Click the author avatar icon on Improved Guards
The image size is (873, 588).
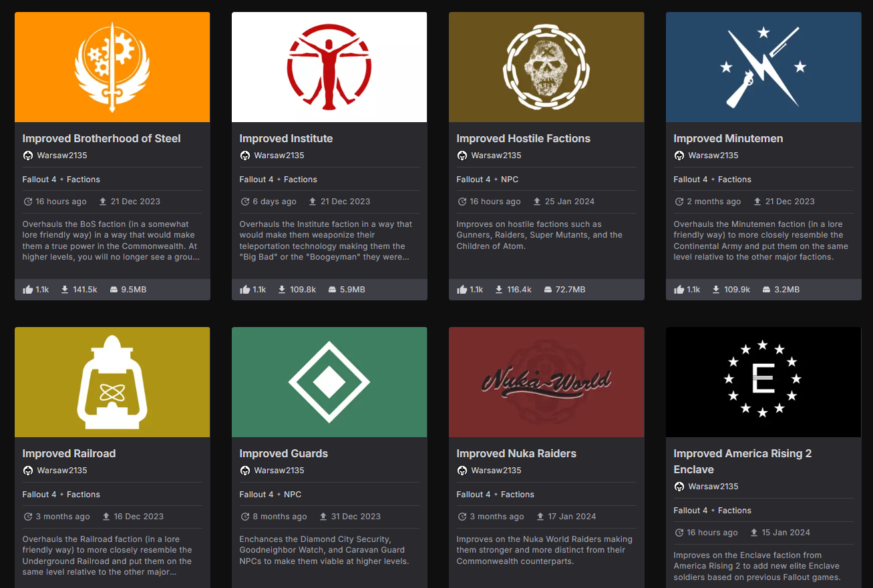coord(245,471)
